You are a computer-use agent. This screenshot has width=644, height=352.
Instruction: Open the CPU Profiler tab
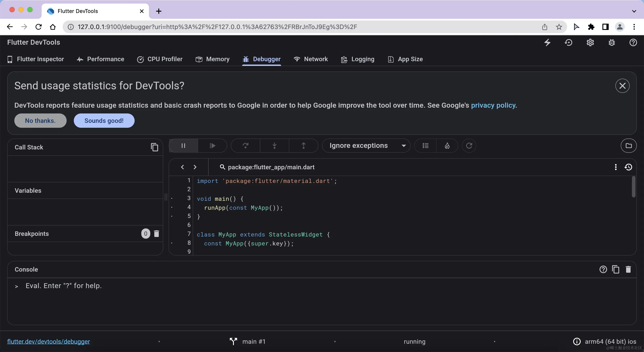click(x=160, y=59)
